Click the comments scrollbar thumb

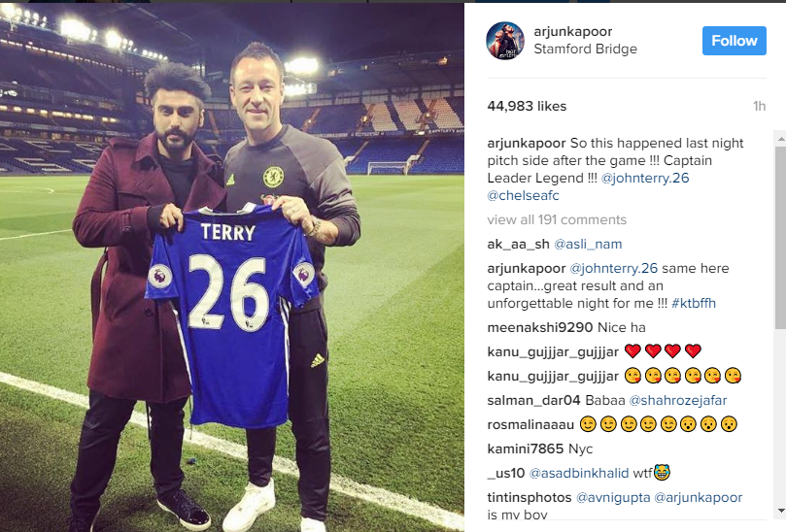pyautogui.click(x=780, y=238)
